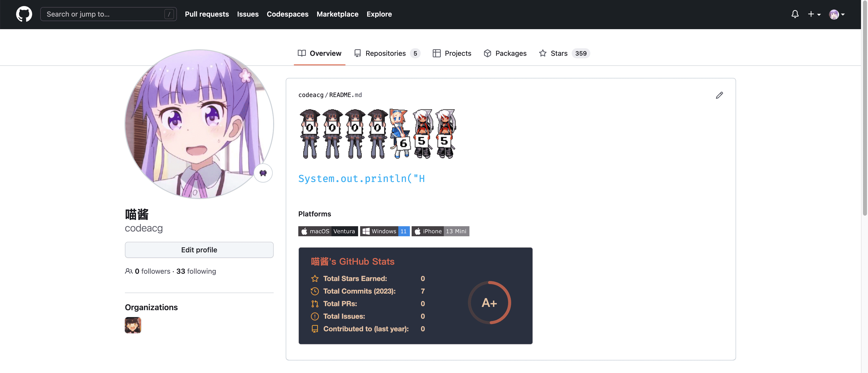
Task: Click the status emoji badge on avatar
Action: point(263,173)
